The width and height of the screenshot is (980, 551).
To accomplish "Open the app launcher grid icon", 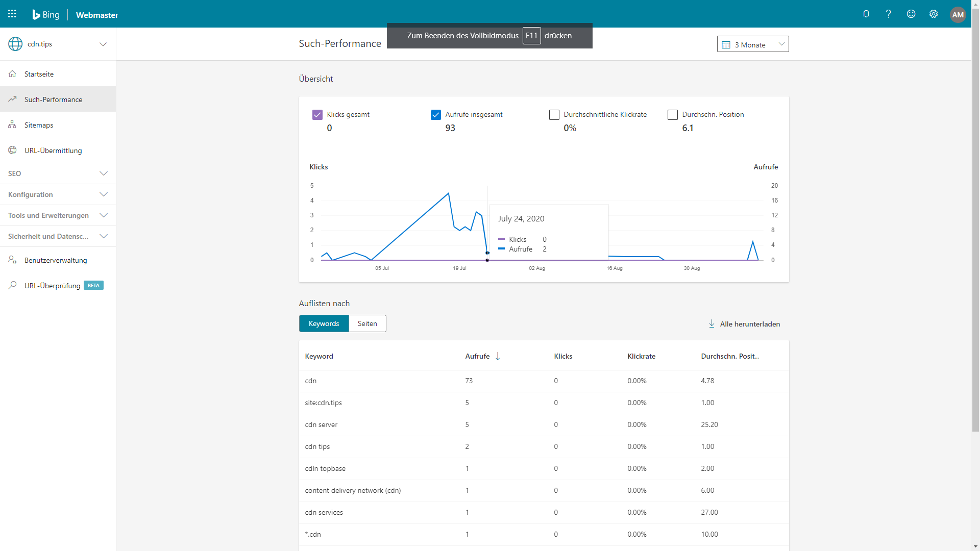I will click(x=12, y=14).
